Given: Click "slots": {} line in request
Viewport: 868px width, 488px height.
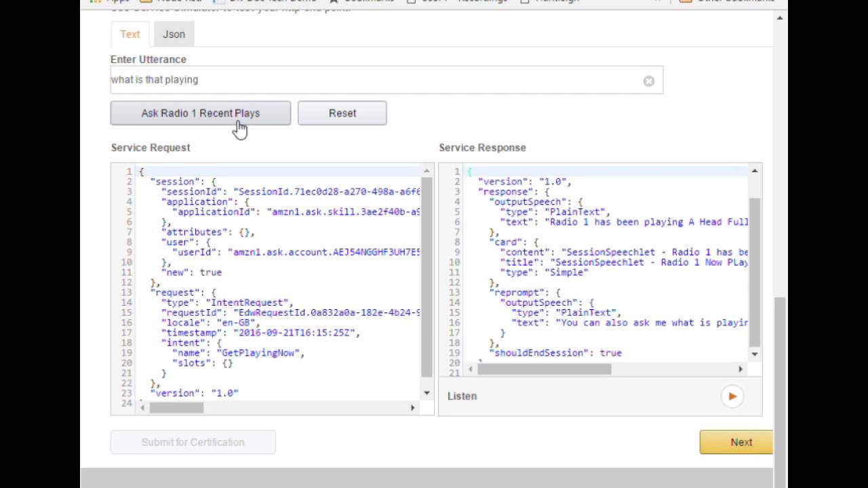Looking at the screenshot, I should click(x=202, y=363).
